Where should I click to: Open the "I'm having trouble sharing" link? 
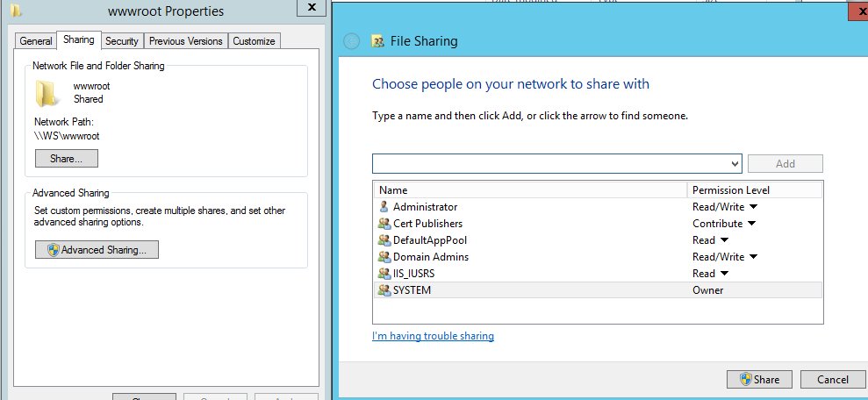pos(433,336)
